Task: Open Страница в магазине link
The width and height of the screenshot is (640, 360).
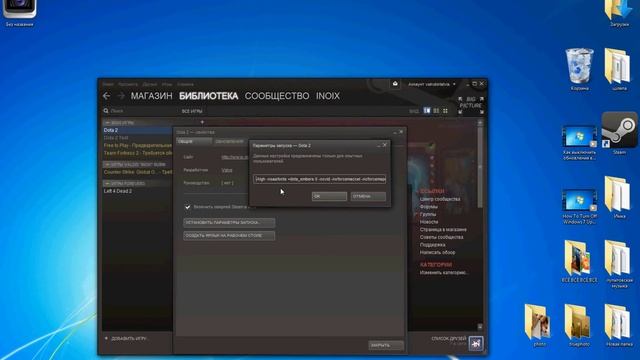Action: [443, 230]
